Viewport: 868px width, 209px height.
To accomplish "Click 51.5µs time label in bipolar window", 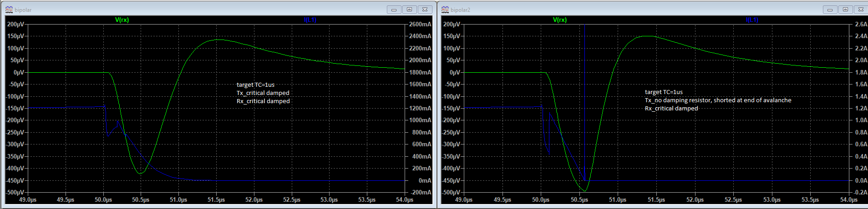I will click(x=216, y=200).
